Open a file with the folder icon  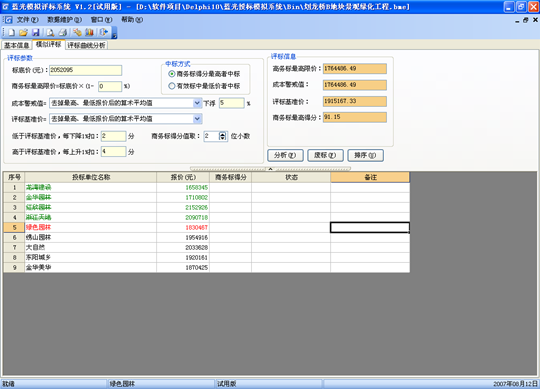23,32
